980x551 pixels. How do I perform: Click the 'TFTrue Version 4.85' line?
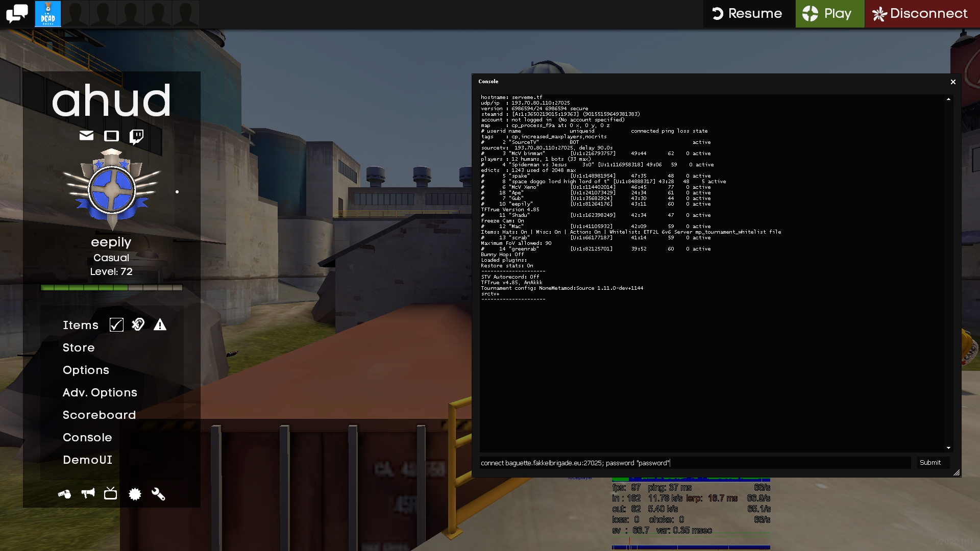coord(510,210)
